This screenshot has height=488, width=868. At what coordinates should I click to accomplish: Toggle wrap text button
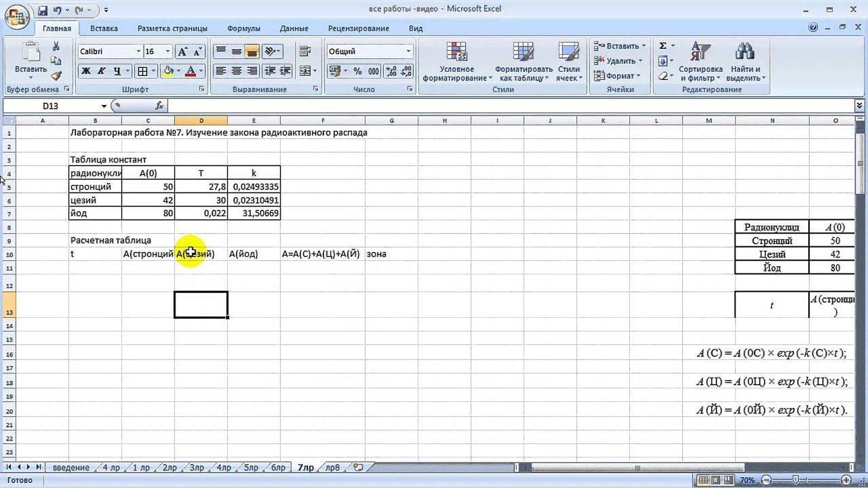[x=304, y=52]
